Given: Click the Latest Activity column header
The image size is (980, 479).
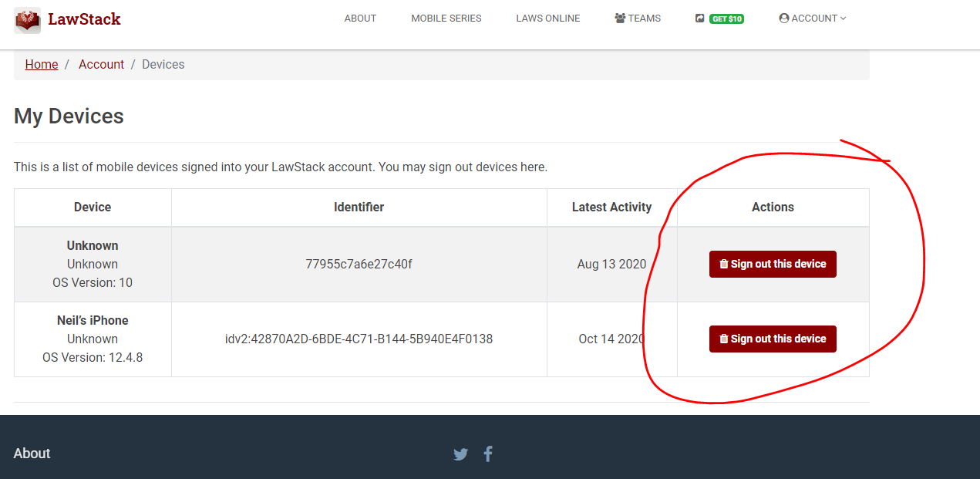Looking at the screenshot, I should (612, 207).
